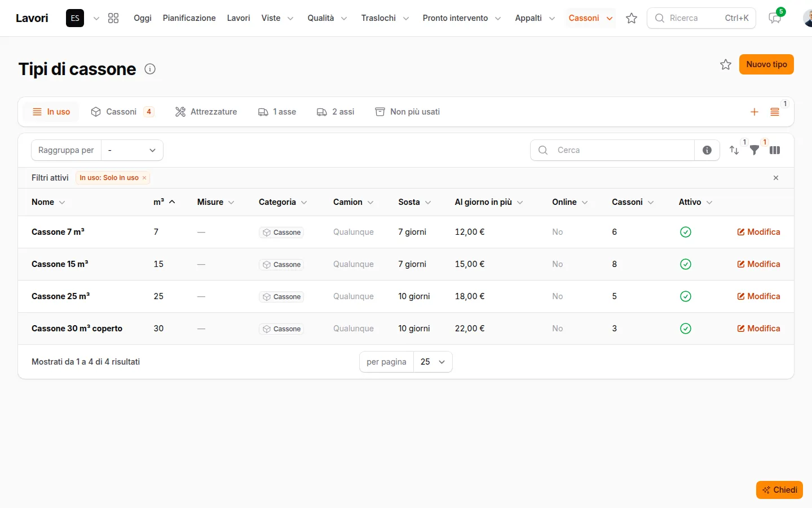
Task: Open the chat messages icon
Action: 775,18
